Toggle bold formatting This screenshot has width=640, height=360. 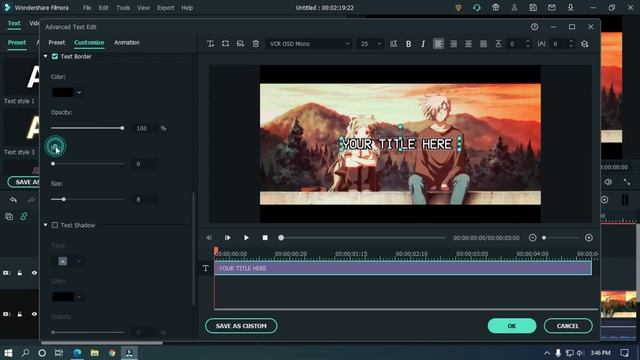(408, 44)
